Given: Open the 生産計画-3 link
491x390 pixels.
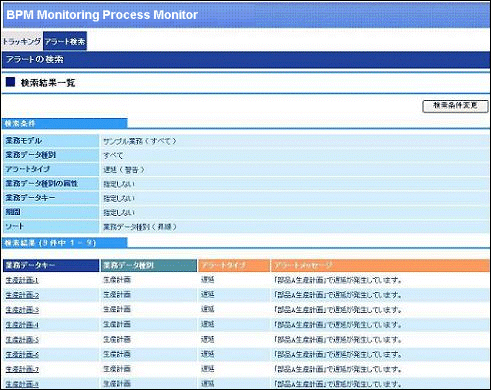Looking at the screenshot, I should (22, 310).
